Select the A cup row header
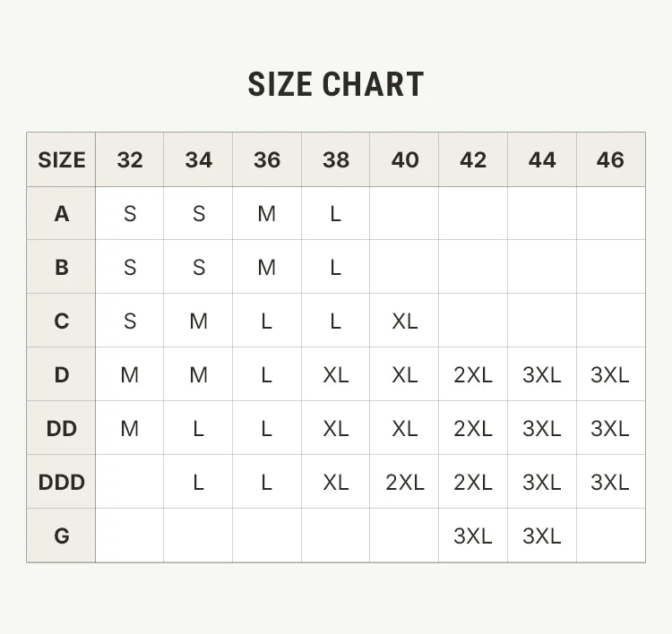This screenshot has width=672, height=634. click(61, 213)
